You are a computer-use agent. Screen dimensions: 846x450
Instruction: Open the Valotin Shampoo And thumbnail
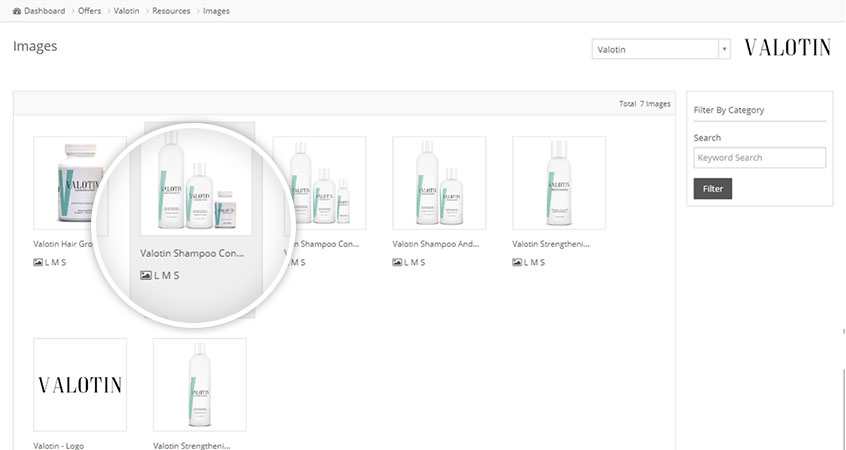(x=439, y=183)
